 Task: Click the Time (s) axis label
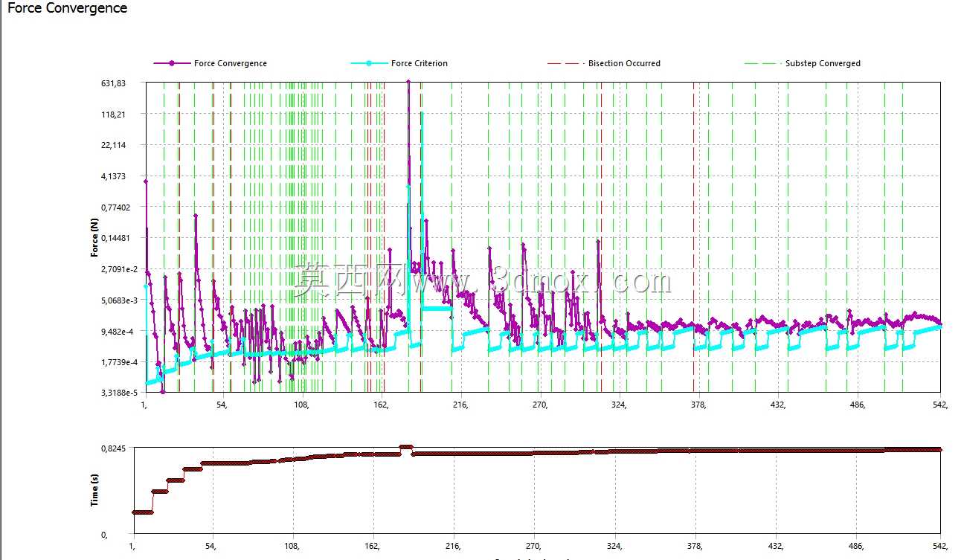94,491
